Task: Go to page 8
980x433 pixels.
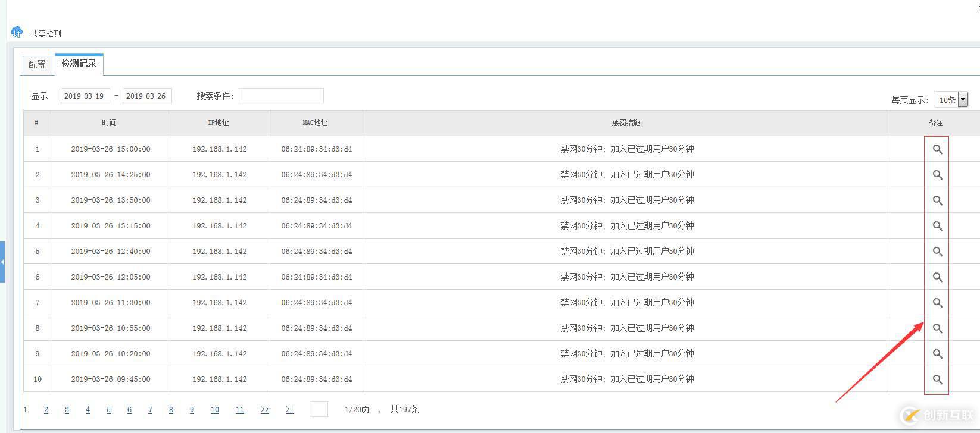Action: pyautogui.click(x=171, y=410)
